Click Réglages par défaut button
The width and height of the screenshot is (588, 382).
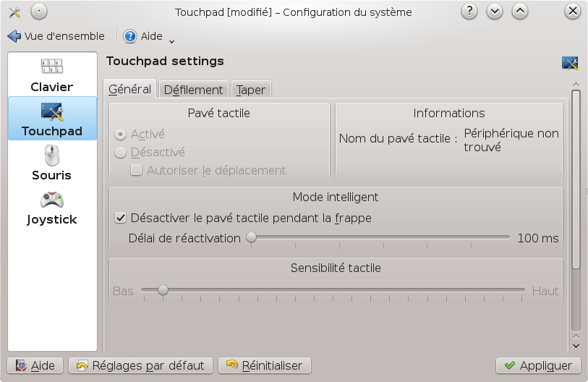[x=141, y=366]
